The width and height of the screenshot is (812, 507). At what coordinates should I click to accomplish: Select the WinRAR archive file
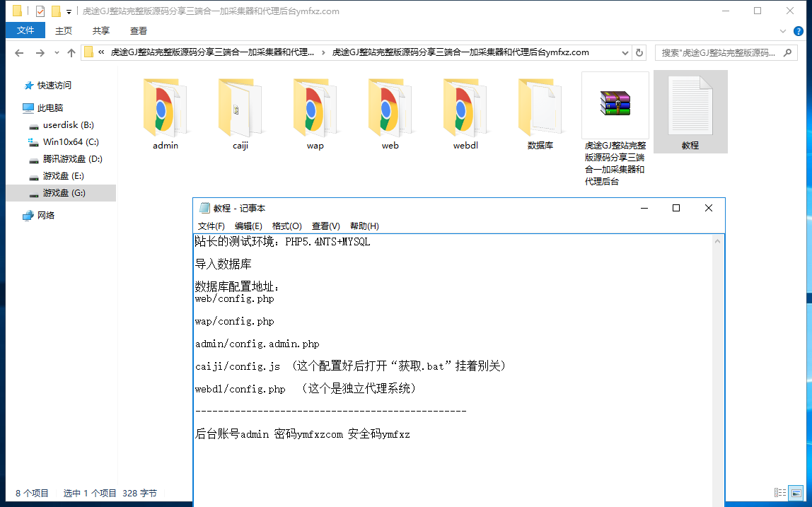615,105
